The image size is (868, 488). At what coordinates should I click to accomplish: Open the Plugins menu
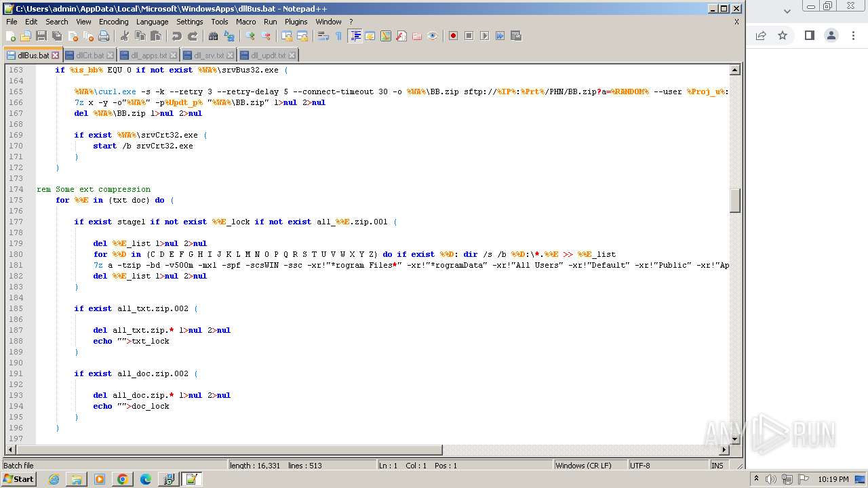296,22
